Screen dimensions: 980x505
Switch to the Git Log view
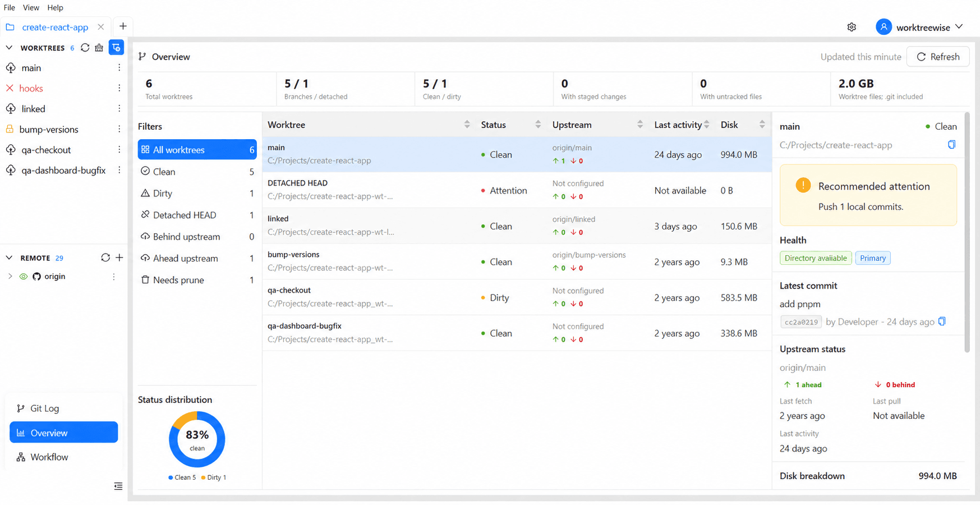63,408
